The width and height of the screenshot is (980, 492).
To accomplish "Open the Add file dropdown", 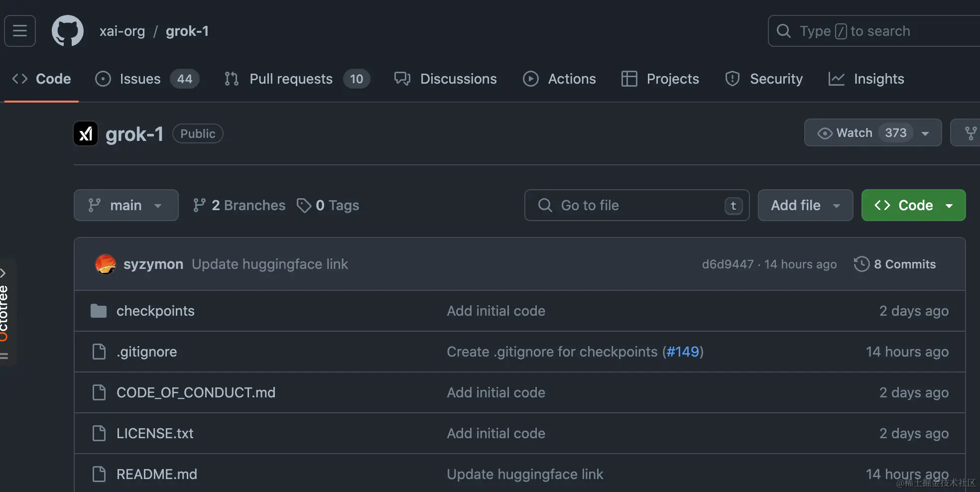I will [x=805, y=205].
